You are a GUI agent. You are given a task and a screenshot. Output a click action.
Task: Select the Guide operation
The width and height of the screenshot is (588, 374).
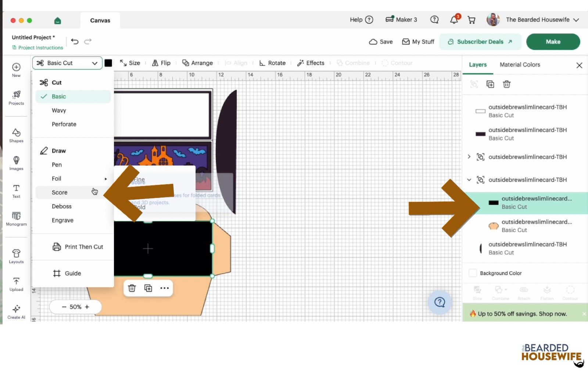coord(67,273)
